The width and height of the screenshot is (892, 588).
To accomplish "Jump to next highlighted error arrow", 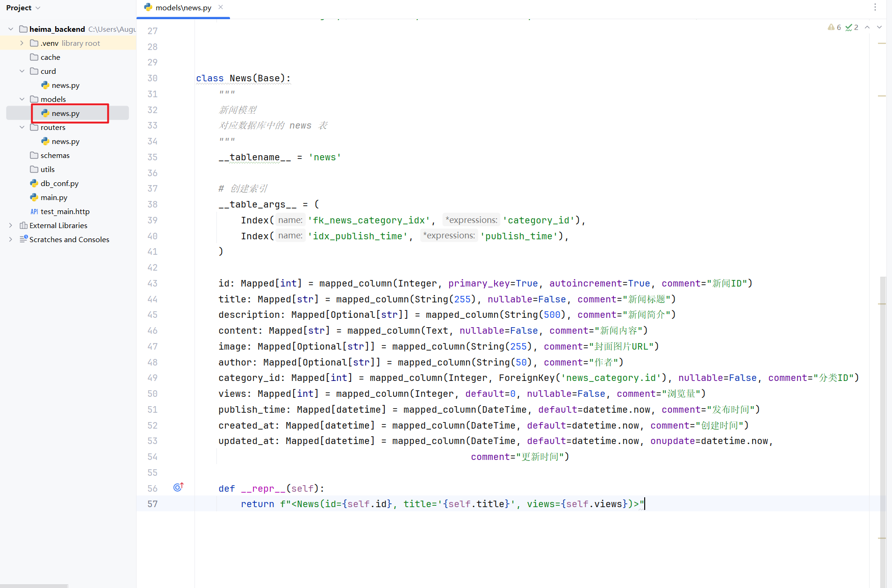I will [879, 28].
